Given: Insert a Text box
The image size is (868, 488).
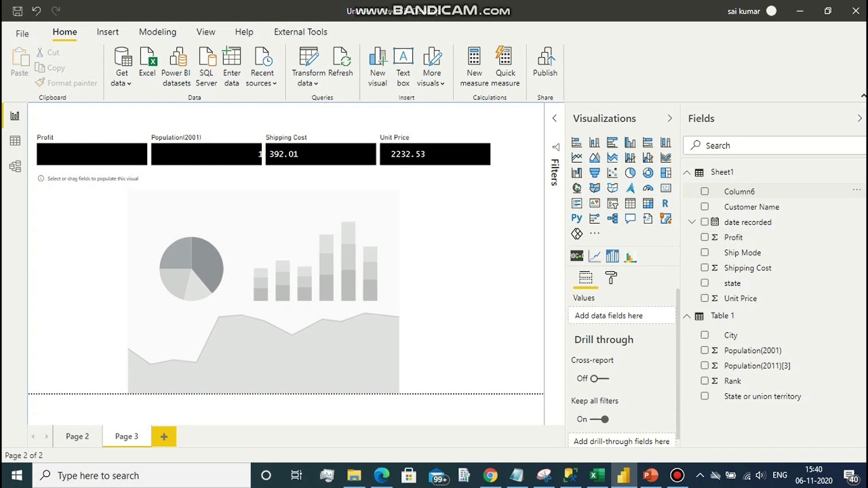Looking at the screenshot, I should tap(403, 66).
